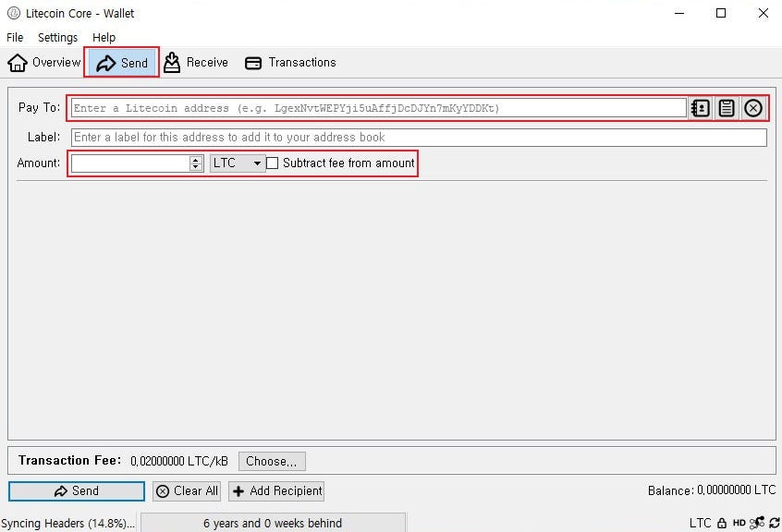The height and width of the screenshot is (532, 782).
Task: Click the transaction fee value 0,02000000 LTC/kB
Action: [179, 461]
